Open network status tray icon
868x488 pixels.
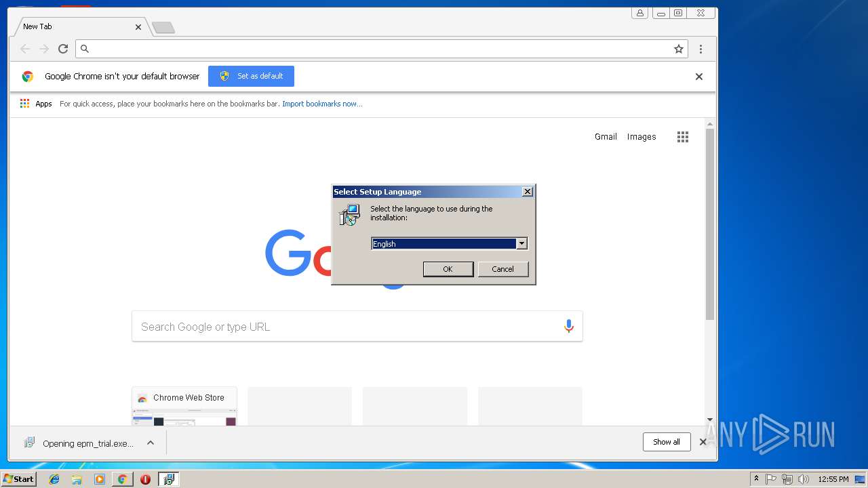[787, 479]
